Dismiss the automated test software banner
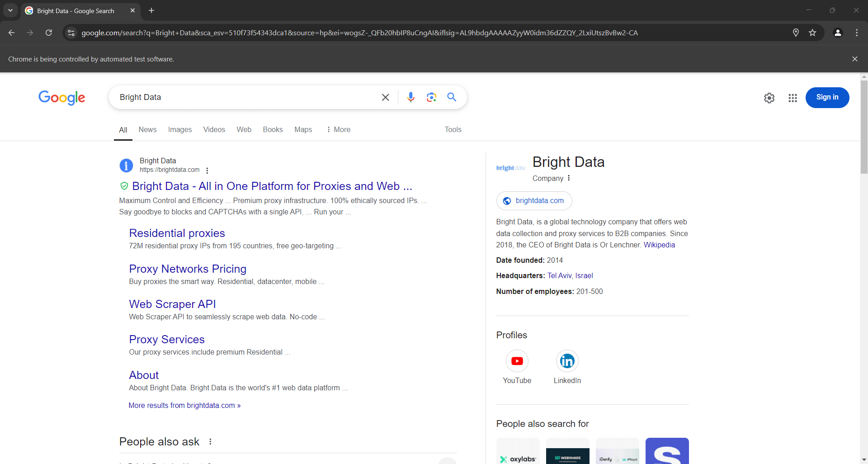Viewport: 868px width, 464px height. [x=854, y=59]
